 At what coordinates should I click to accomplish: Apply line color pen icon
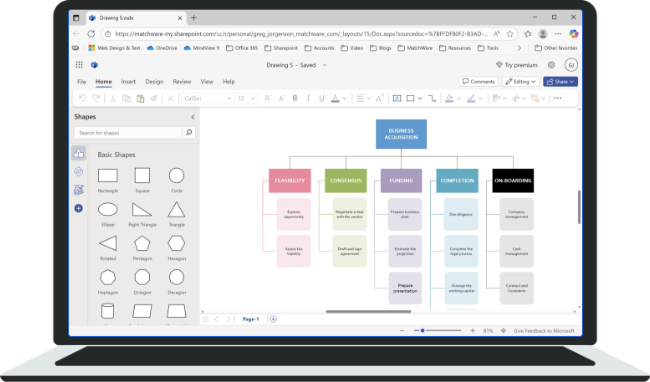click(471, 98)
